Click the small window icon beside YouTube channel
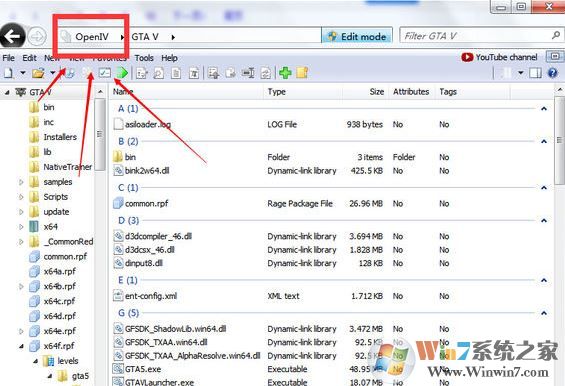 (x=555, y=57)
